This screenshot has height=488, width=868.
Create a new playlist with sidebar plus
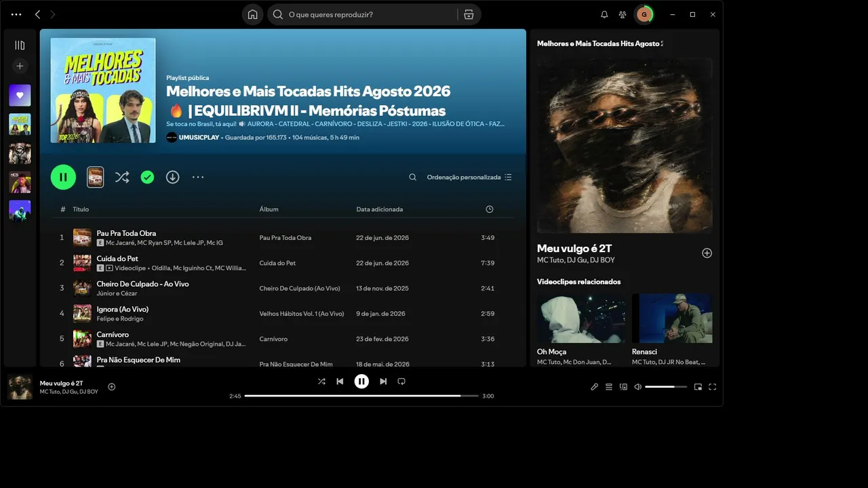(20, 66)
